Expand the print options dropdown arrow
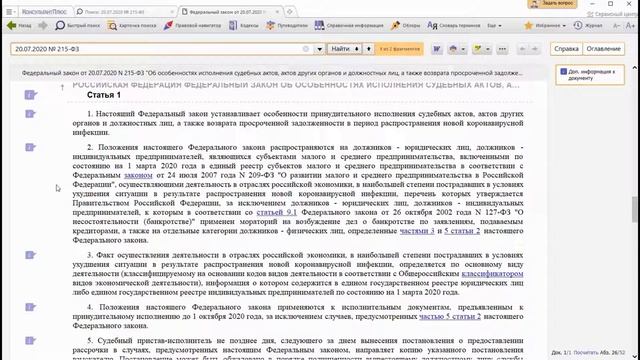Viewport: 640px width, 360px height. 463,49
